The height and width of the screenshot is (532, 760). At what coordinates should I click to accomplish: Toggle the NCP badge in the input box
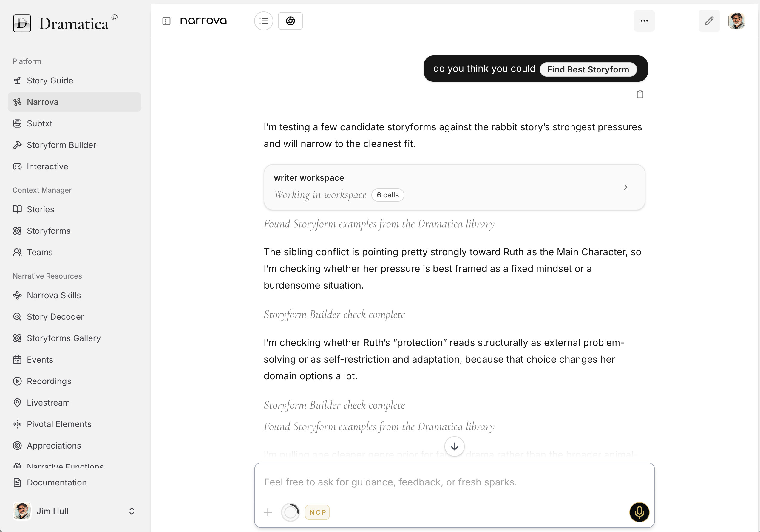click(x=317, y=512)
